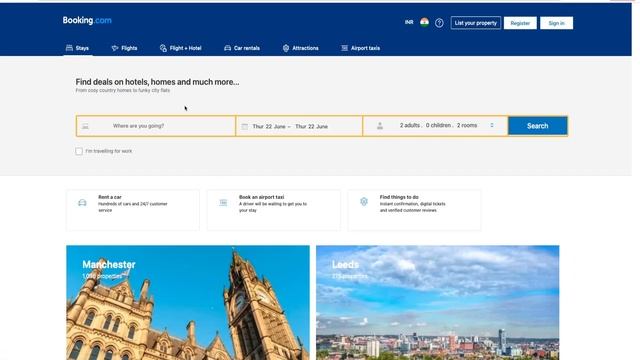640x360 pixels.
Task: Click the Airport taxis icon in navigation
Action: click(x=344, y=48)
